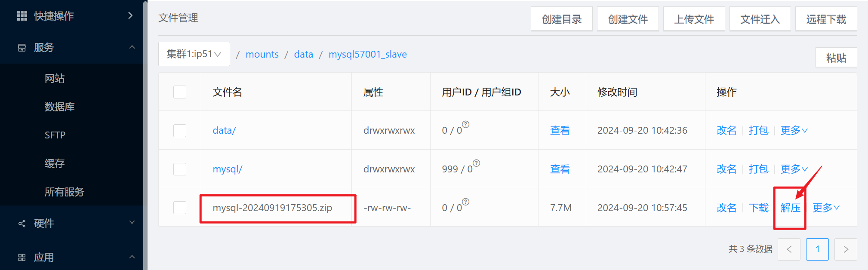Expand 更多 menu for the data/ row
The image size is (868, 270).
click(794, 130)
